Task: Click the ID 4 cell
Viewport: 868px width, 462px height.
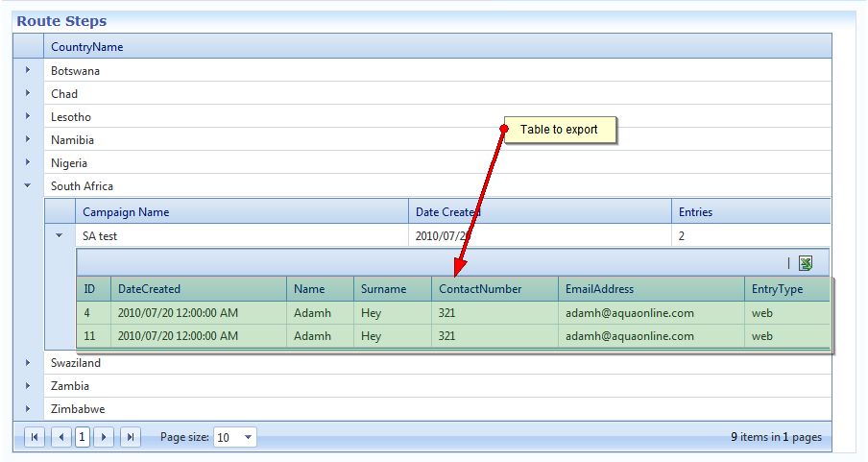Action: coord(93,313)
